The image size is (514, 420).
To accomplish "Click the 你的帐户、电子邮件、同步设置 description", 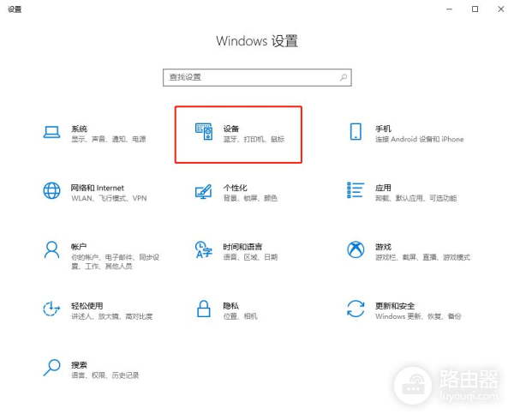I will [116, 261].
